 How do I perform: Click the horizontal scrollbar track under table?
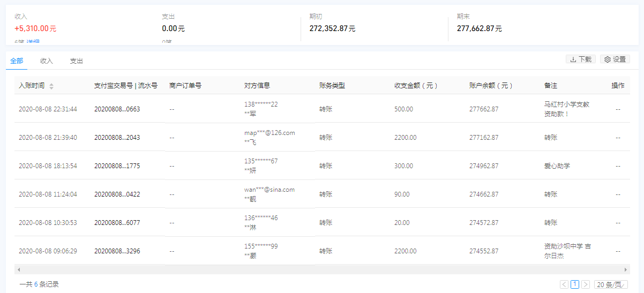(x=321, y=269)
